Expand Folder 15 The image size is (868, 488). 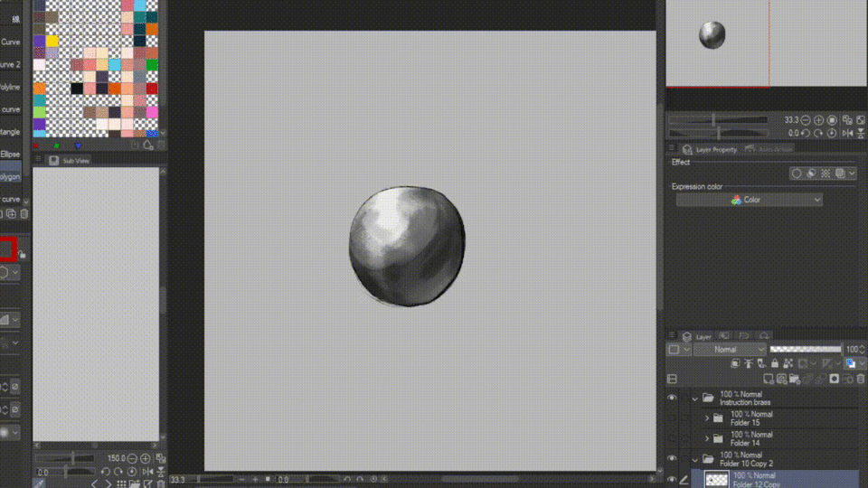click(x=707, y=418)
